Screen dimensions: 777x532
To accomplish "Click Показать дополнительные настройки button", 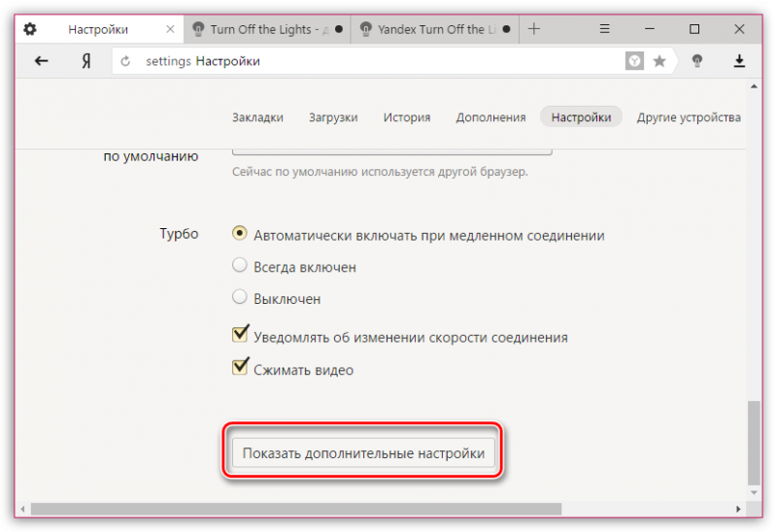I will point(363,452).
